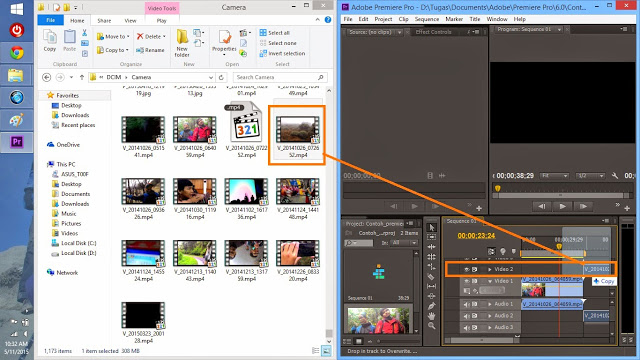
Task: Open the Marker menu in Premiere
Action: tap(454, 19)
